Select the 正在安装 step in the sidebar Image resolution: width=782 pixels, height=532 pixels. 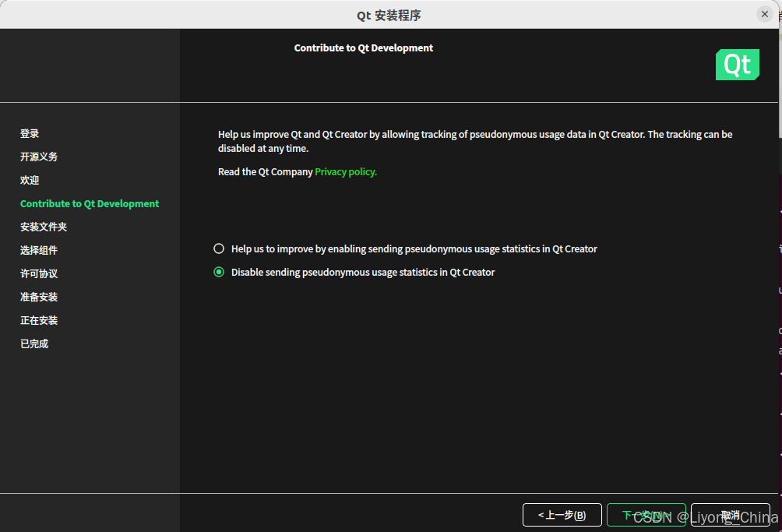(39, 321)
